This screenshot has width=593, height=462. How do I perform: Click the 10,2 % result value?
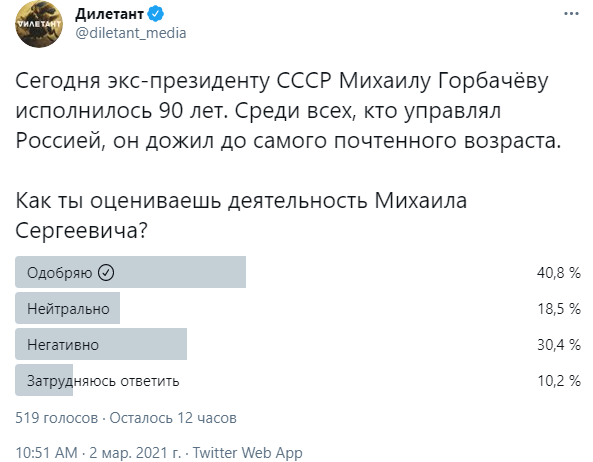[559, 380]
